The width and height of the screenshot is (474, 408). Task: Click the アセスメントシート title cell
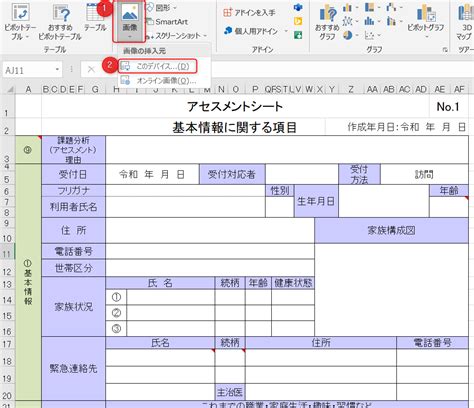235,107
